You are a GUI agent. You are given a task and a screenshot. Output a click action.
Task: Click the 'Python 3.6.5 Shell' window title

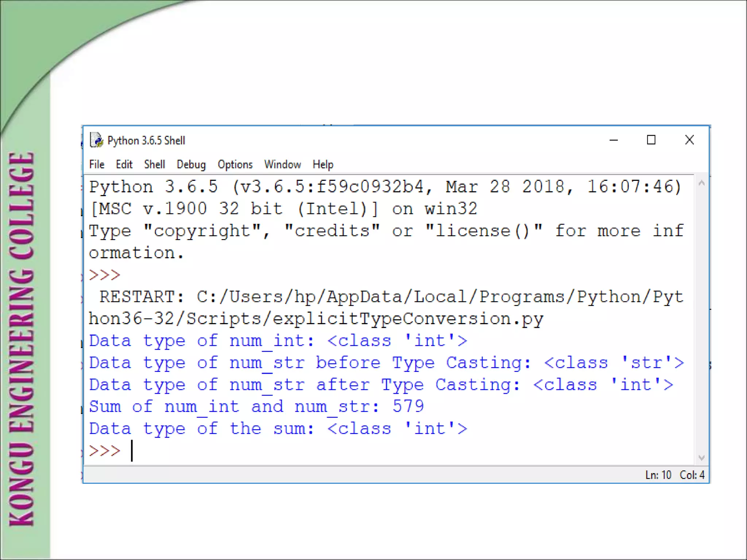[146, 140]
